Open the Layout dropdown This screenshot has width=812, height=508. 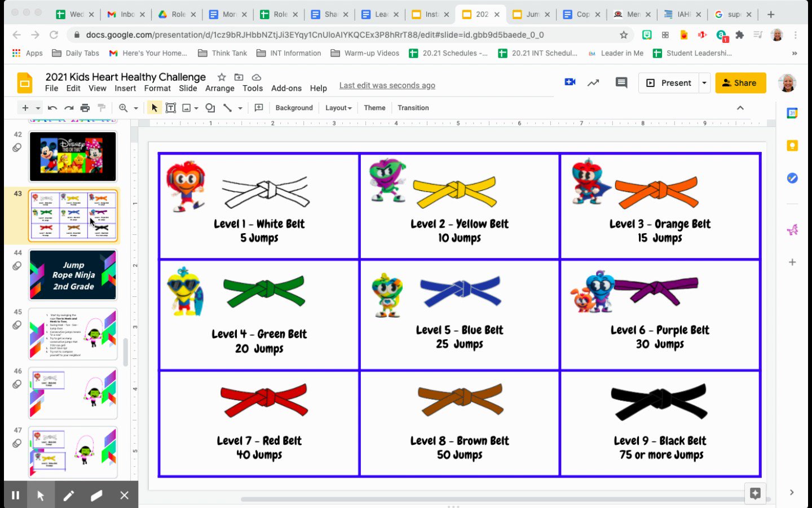(337, 107)
